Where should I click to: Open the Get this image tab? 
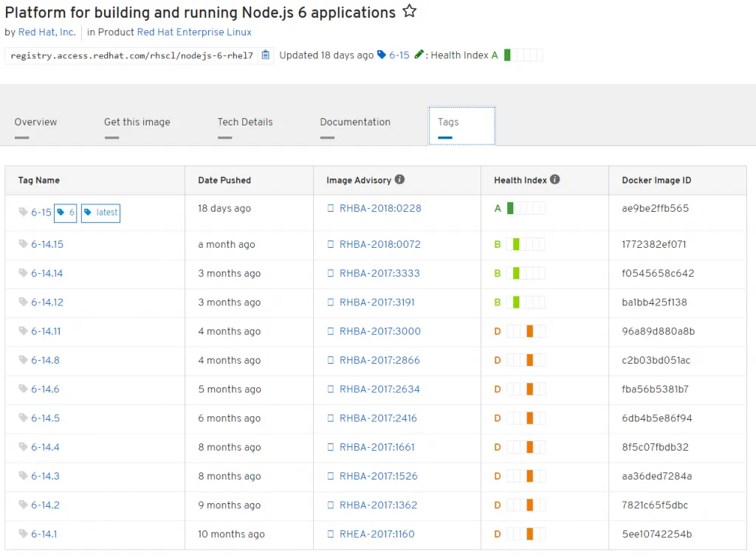coord(137,122)
